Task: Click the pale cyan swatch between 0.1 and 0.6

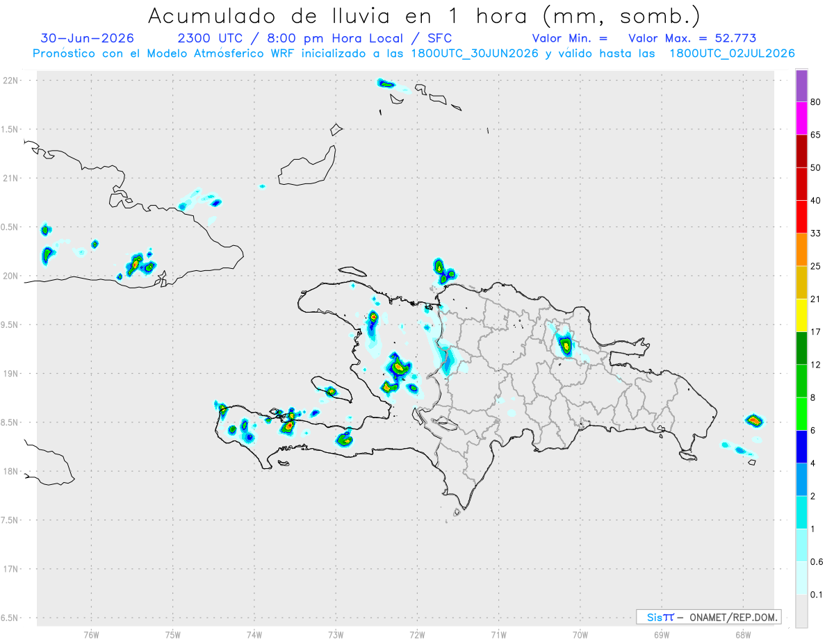Action: 801,578
